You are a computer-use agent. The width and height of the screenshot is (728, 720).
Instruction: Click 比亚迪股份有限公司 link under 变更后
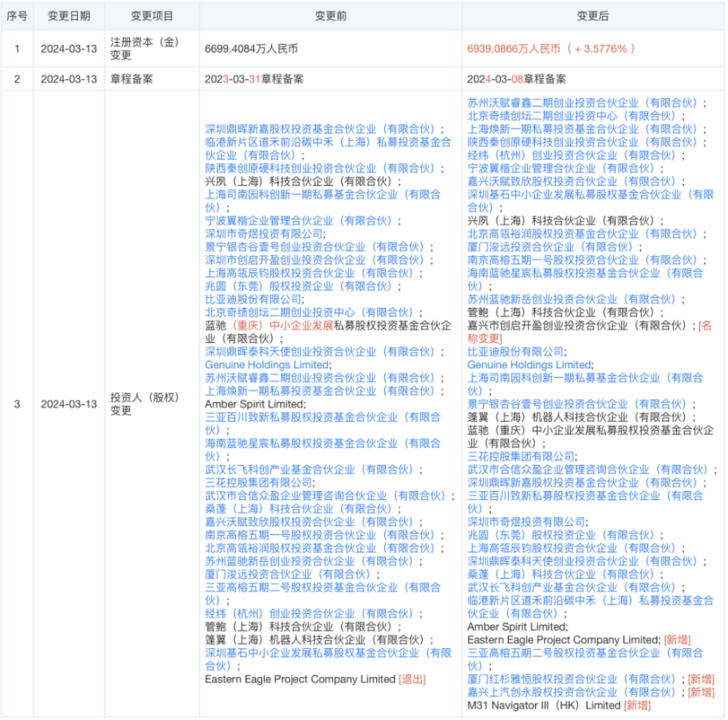pyautogui.click(x=516, y=352)
